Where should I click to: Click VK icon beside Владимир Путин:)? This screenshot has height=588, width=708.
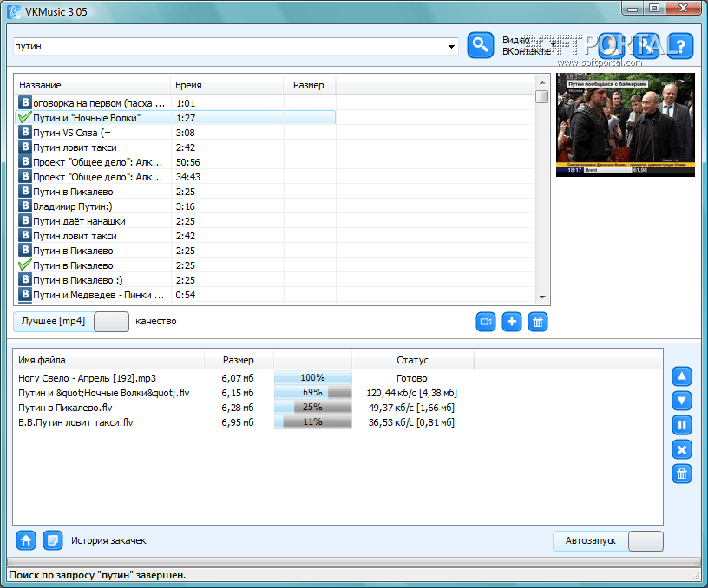coord(25,206)
